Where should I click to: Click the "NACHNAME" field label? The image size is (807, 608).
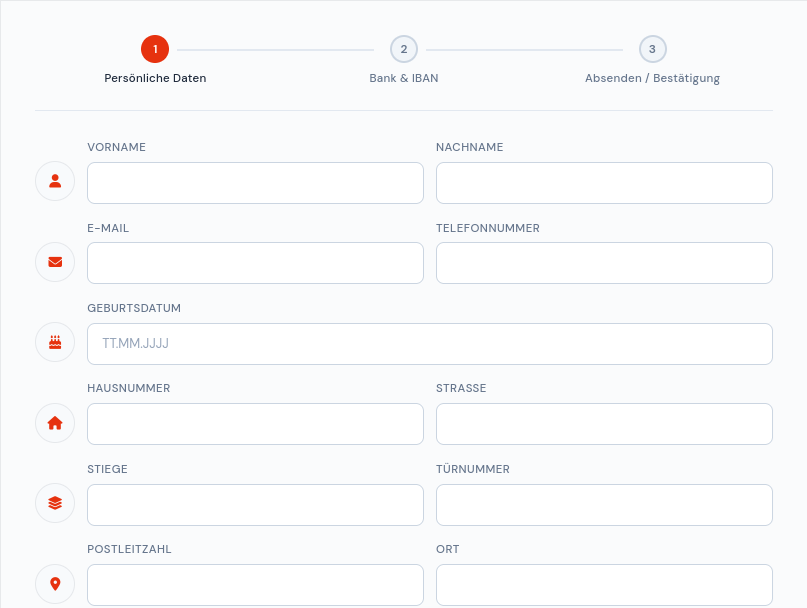(469, 147)
